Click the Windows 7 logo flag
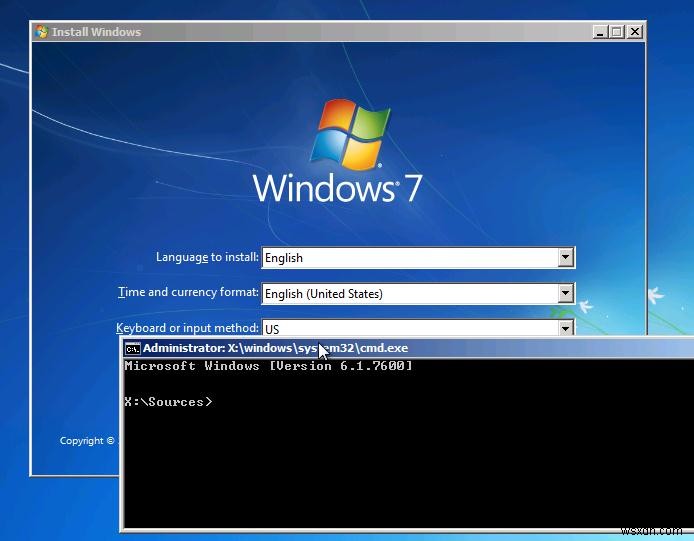Screen dimensions: 694x541 point(351,134)
